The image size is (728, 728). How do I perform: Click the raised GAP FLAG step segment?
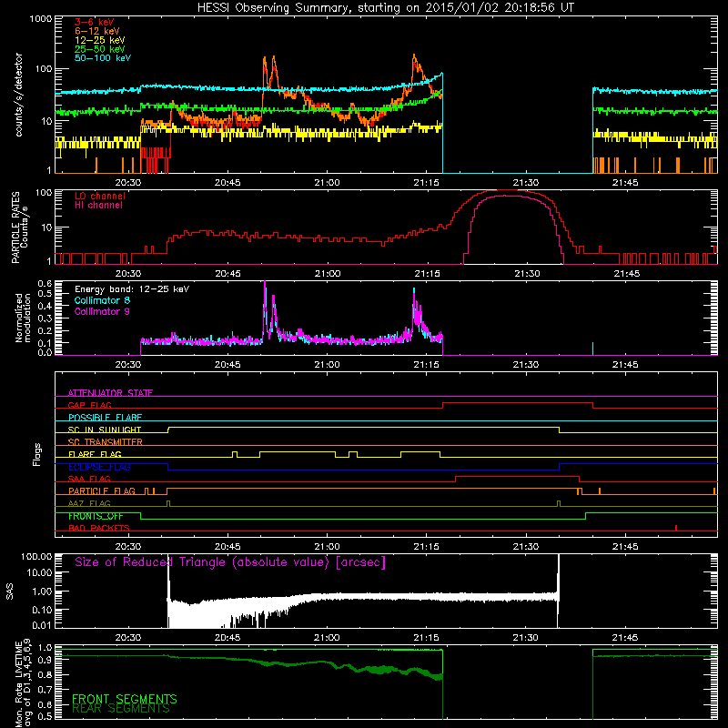pos(518,403)
